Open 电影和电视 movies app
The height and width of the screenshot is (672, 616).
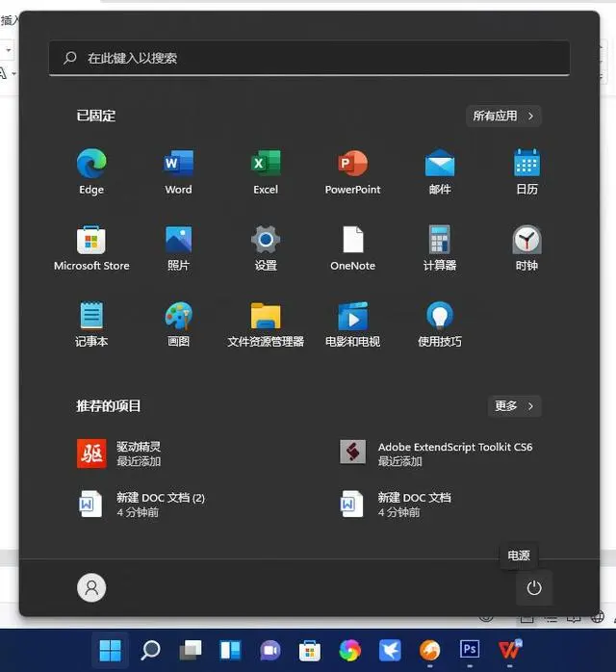(x=352, y=324)
